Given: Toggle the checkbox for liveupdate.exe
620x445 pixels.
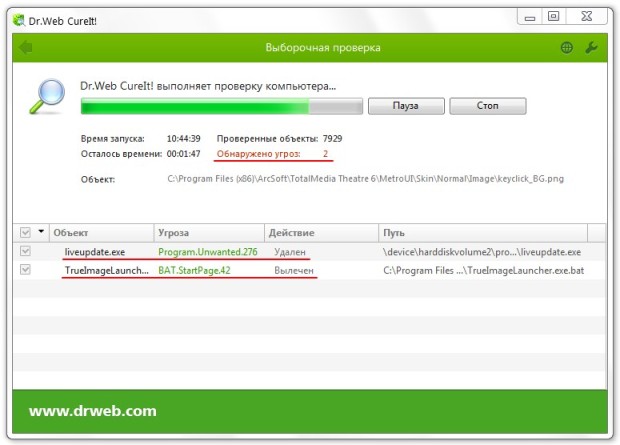Looking at the screenshot, I should pos(25,251).
